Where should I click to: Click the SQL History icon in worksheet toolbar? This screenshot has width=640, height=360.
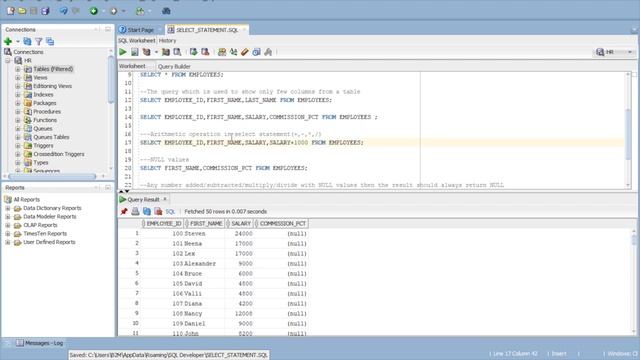click(x=256, y=52)
